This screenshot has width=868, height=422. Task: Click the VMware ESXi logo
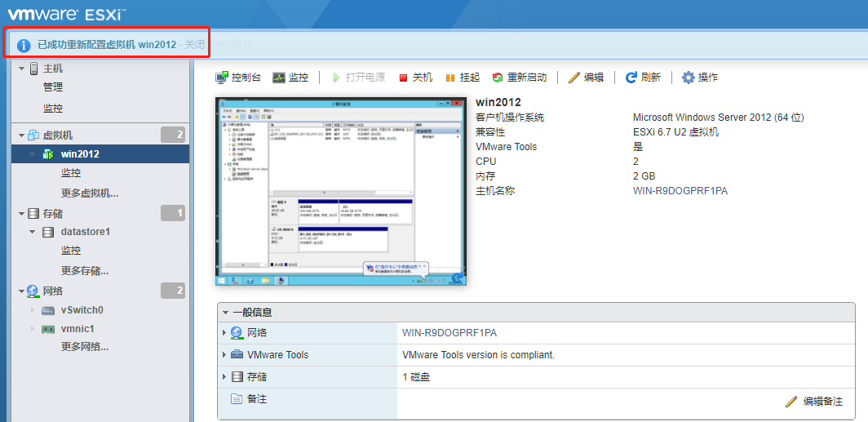pyautogui.click(x=66, y=15)
